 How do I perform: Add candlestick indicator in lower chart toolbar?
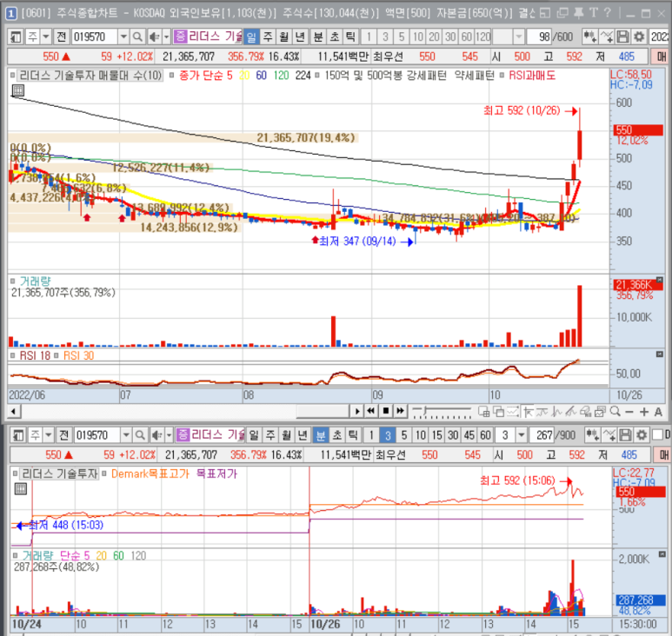click(x=593, y=435)
